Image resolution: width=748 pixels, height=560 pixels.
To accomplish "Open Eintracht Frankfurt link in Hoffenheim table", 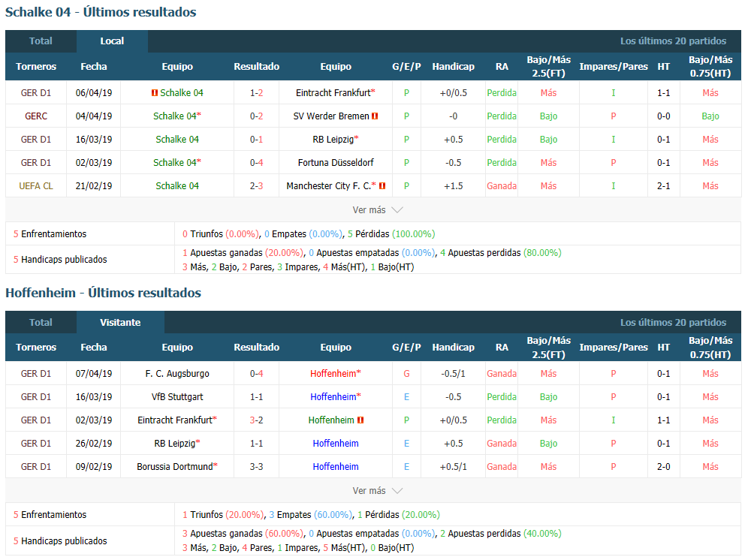I will [174, 420].
